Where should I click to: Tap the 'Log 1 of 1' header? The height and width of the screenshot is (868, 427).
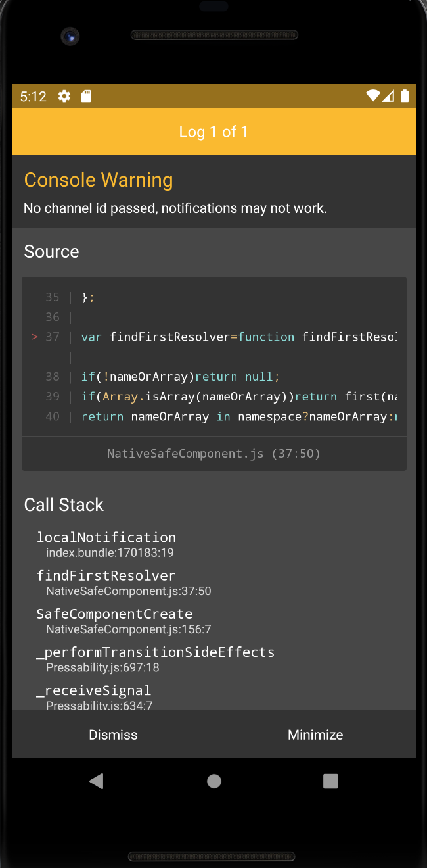tap(213, 132)
